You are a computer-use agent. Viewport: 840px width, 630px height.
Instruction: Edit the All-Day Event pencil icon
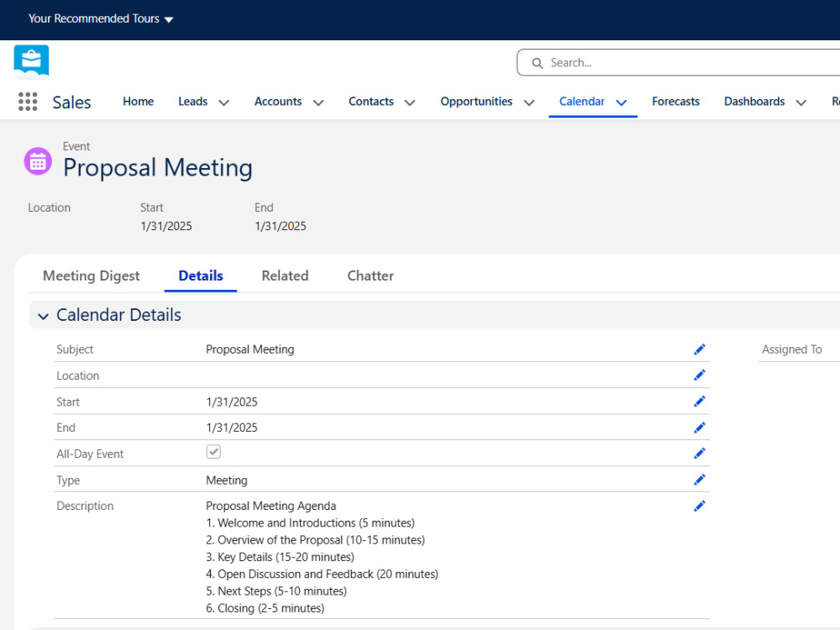(699, 454)
